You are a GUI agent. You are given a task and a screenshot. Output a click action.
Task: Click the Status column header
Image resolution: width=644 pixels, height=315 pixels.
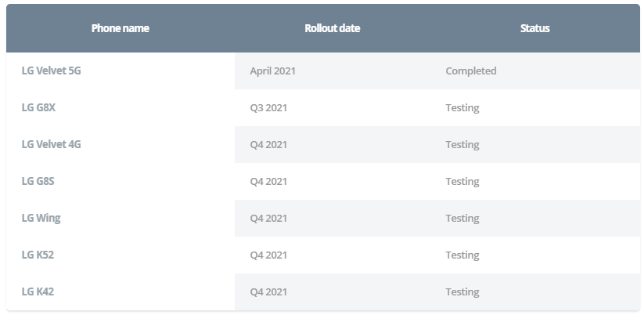click(x=534, y=28)
